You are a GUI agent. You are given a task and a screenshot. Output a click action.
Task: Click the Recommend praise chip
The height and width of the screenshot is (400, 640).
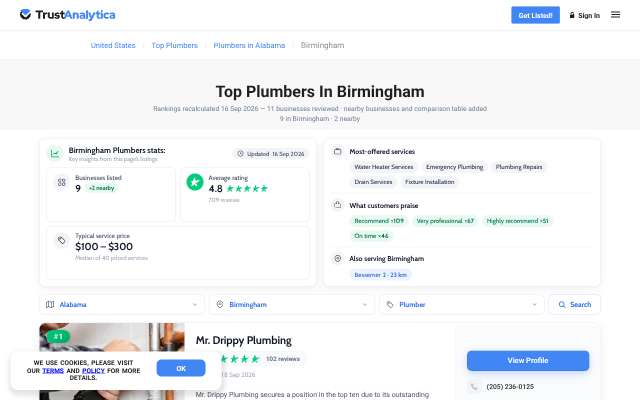[379, 221]
